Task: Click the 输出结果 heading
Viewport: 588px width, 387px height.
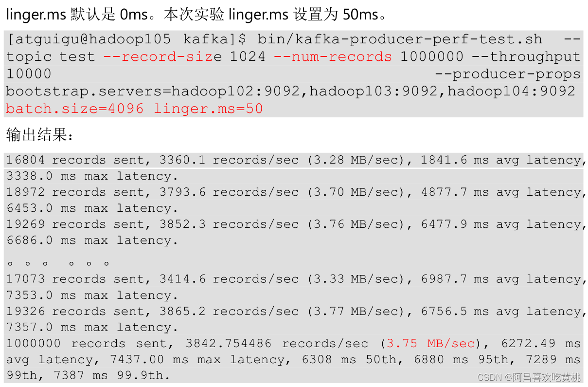Action: click(40, 135)
